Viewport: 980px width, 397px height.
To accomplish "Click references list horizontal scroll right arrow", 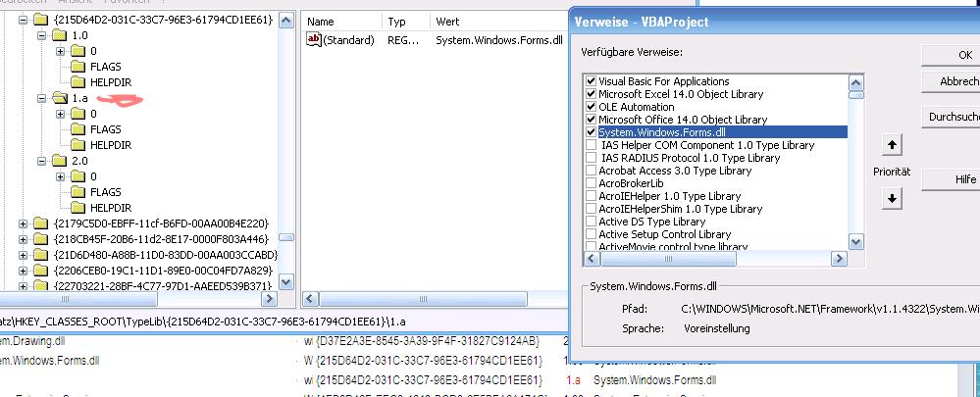I will [839, 259].
